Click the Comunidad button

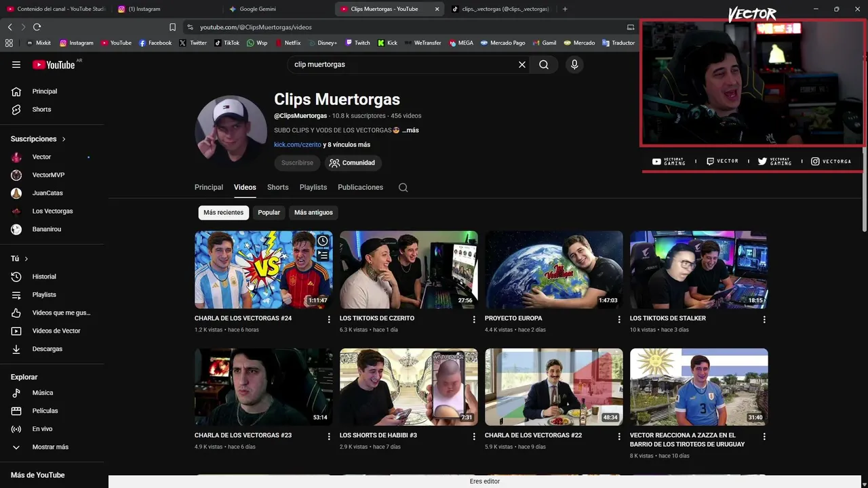[x=353, y=163]
